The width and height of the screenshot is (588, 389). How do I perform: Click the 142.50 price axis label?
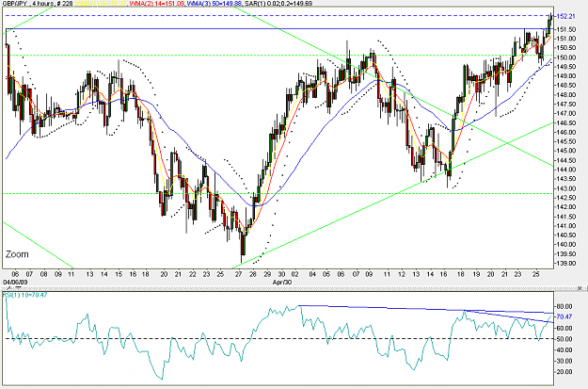[566, 198]
